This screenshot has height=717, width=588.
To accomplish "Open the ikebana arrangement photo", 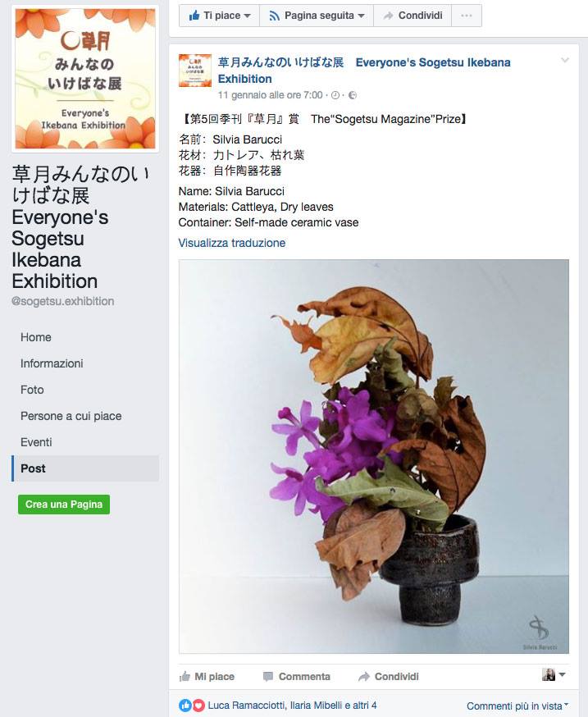I will [x=374, y=456].
